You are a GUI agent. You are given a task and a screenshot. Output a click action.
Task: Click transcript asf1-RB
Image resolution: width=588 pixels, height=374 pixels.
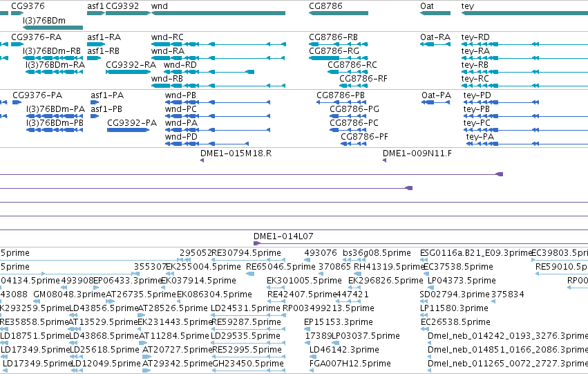pyautogui.click(x=103, y=51)
